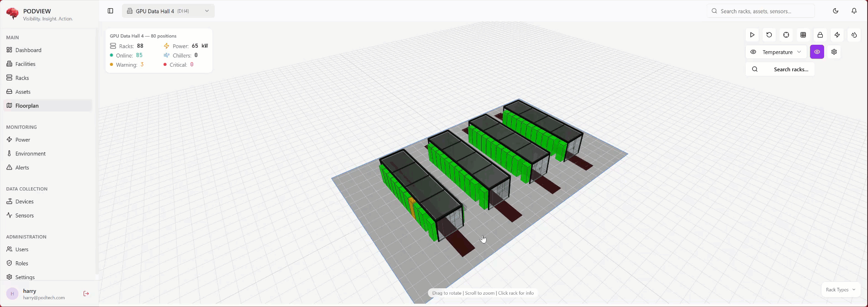Image resolution: width=868 pixels, height=307 pixels.
Task: Toggle the grid icon button
Action: (803, 35)
